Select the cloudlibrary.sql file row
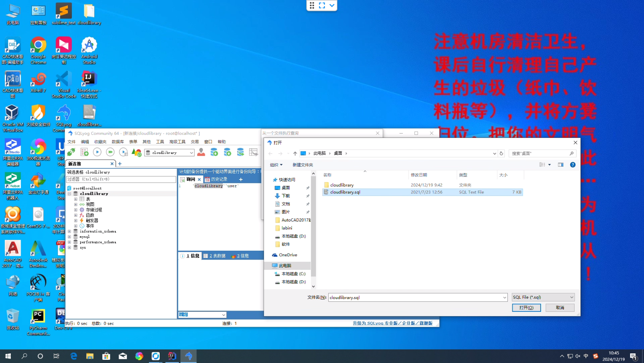 (422, 192)
